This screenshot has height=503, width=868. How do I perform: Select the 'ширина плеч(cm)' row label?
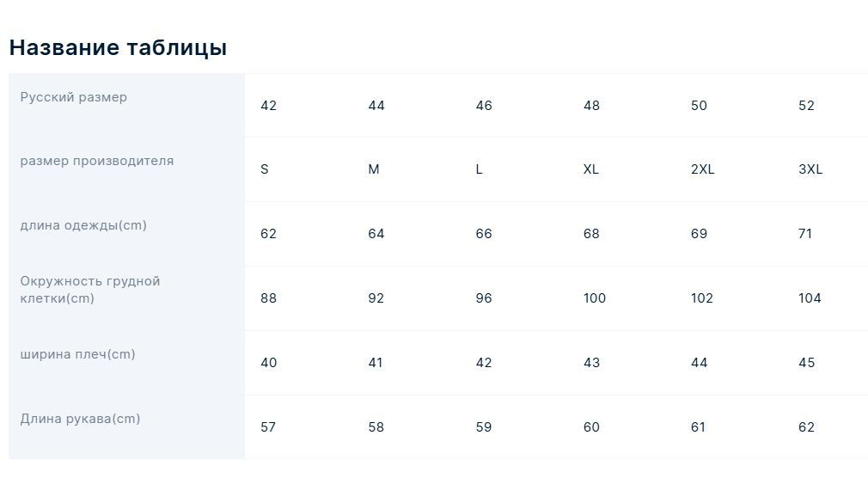[x=77, y=354]
